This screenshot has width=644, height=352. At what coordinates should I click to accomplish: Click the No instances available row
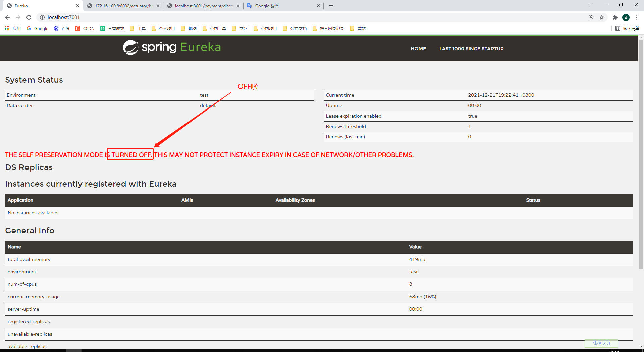[x=319, y=213]
